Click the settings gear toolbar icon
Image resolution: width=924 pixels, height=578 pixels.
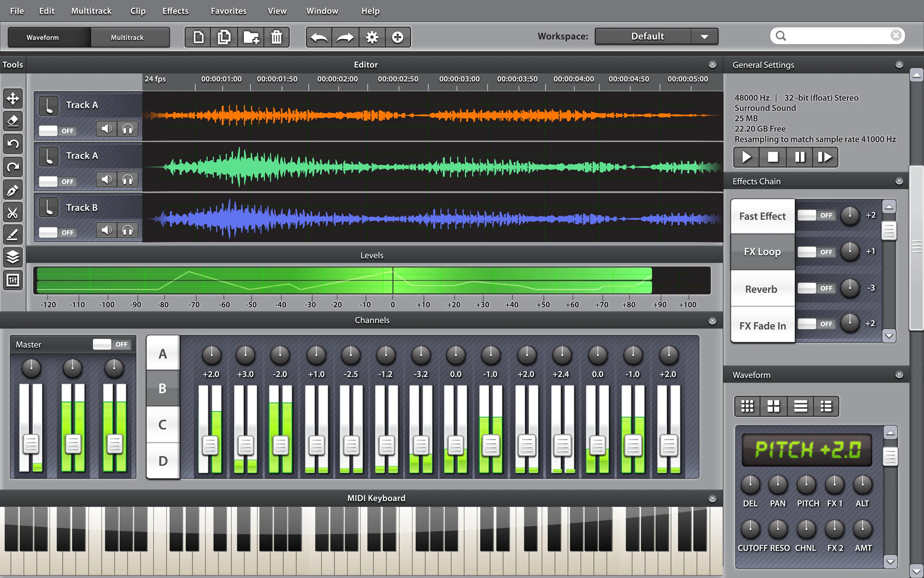[x=372, y=37]
